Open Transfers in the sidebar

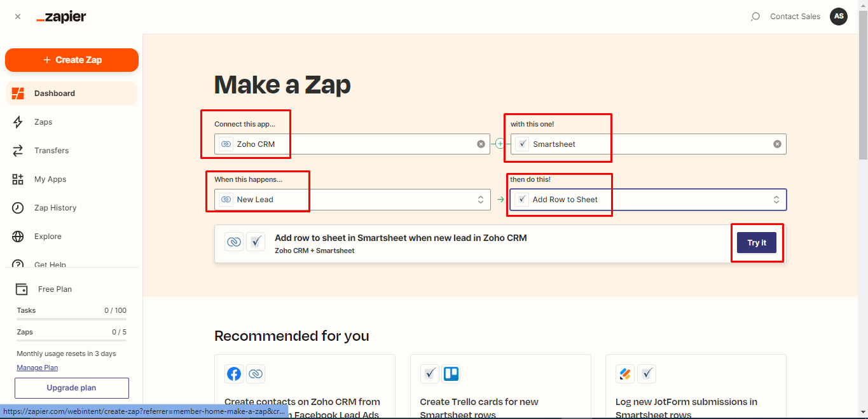tap(71, 151)
